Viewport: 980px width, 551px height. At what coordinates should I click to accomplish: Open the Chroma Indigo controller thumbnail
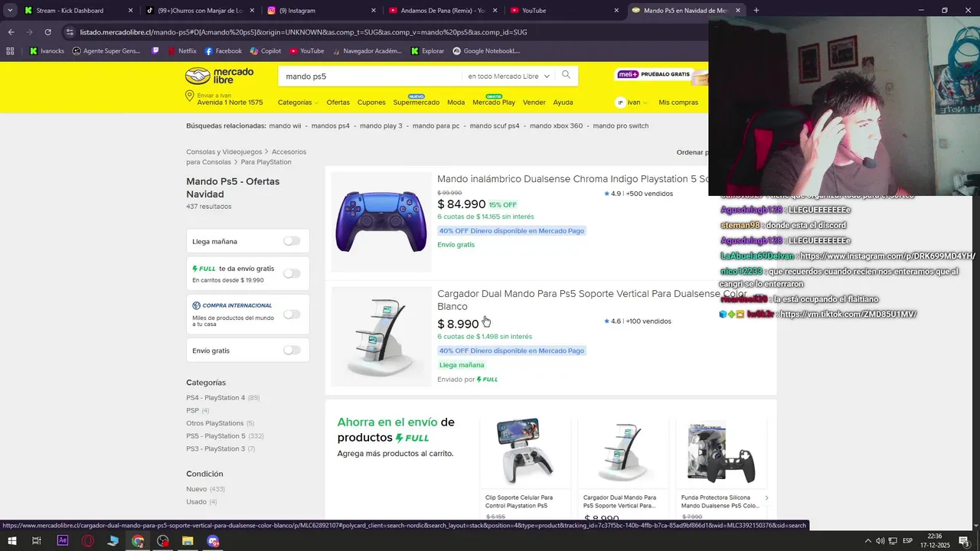pos(381,222)
